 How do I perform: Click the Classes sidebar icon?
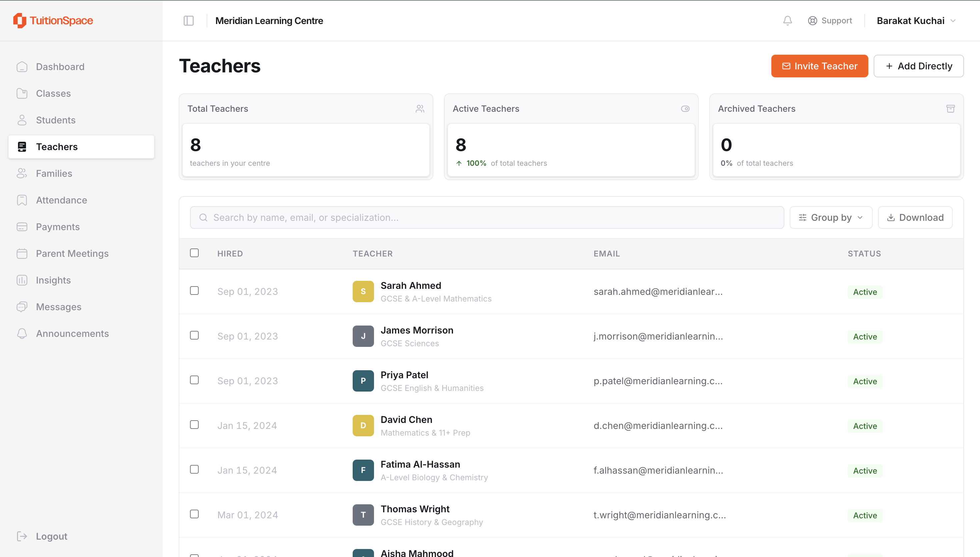coord(22,93)
